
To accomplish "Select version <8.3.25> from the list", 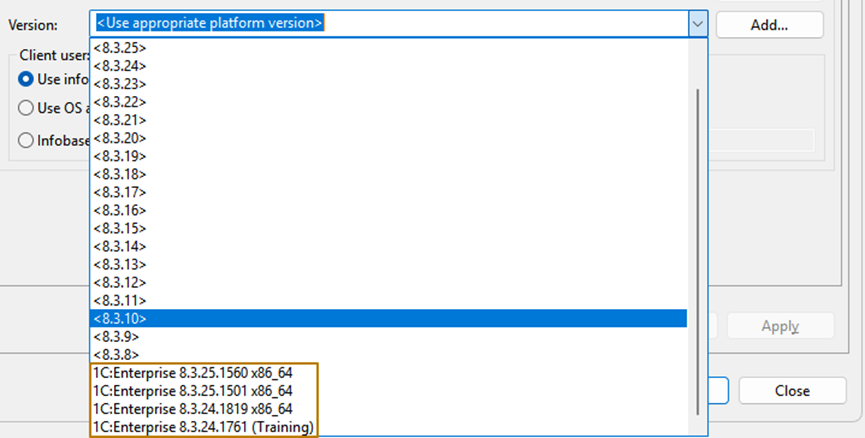I will pyautogui.click(x=118, y=48).
